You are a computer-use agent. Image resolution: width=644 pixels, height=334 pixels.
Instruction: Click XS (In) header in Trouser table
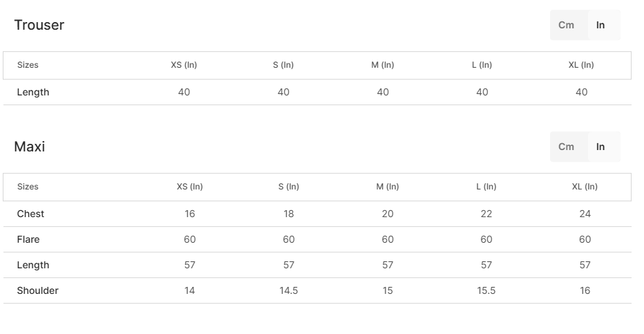184,65
